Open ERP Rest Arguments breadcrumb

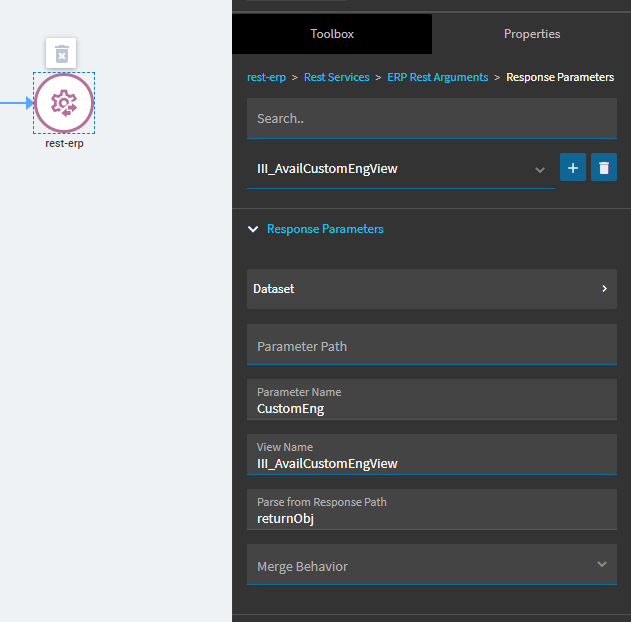tap(437, 77)
